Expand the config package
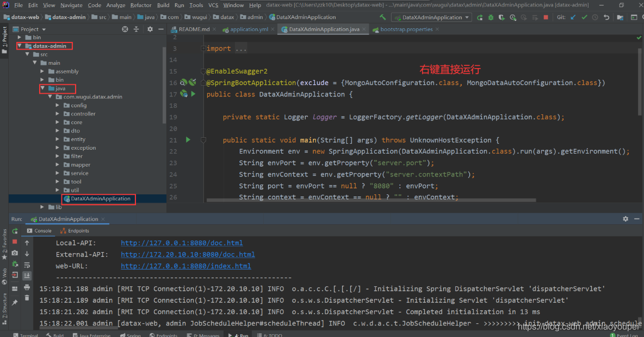 tap(58, 105)
